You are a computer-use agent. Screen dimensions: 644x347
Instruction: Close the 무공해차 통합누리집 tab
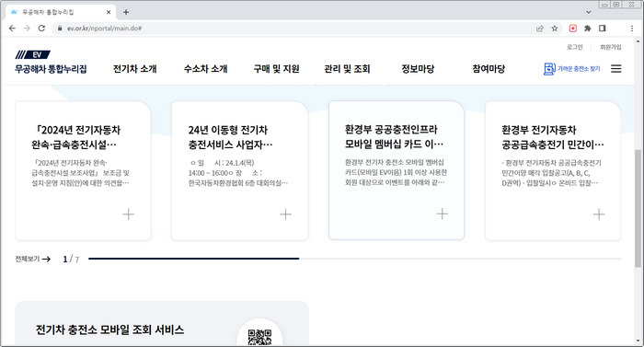(109, 12)
